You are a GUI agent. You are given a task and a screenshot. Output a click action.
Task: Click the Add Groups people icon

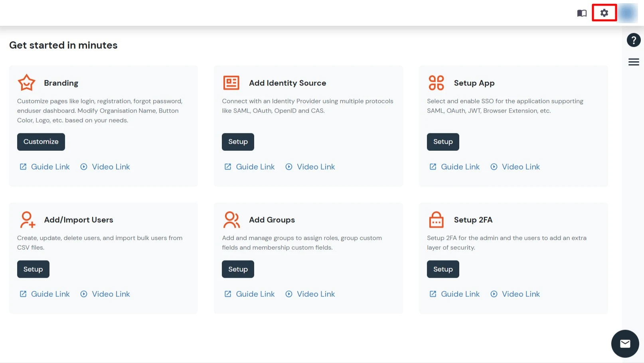point(231,219)
